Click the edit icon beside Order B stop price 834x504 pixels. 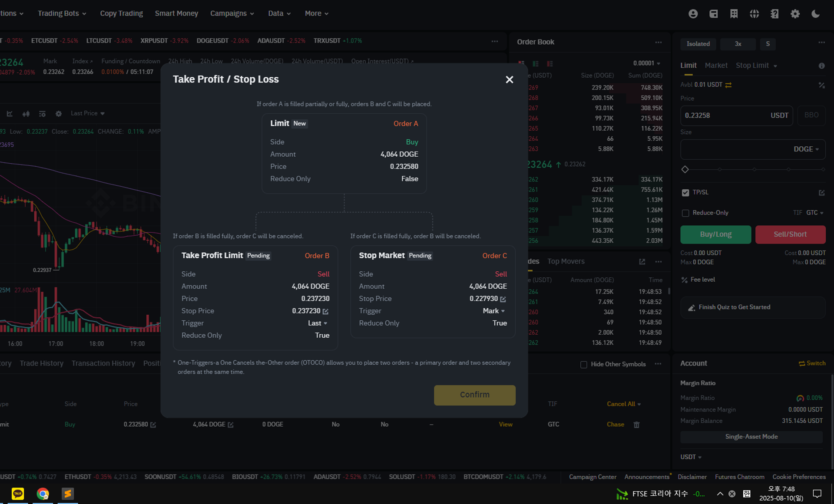[x=325, y=311]
